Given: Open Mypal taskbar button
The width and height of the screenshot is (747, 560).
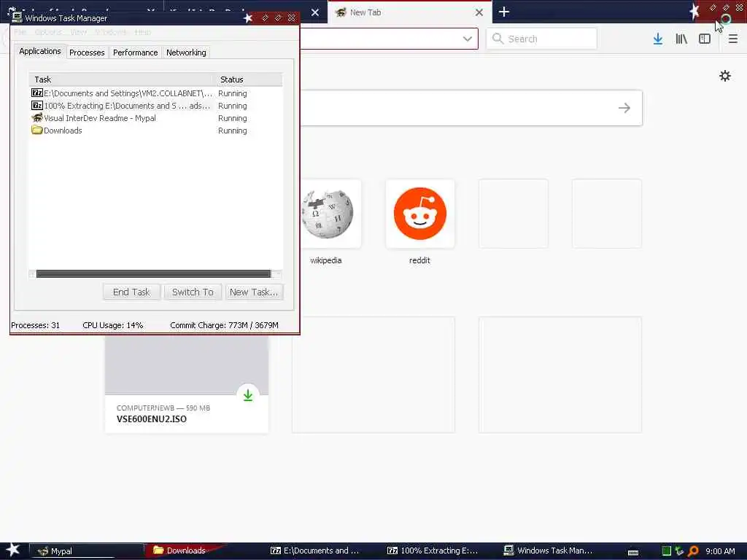Looking at the screenshot, I should point(87,551).
